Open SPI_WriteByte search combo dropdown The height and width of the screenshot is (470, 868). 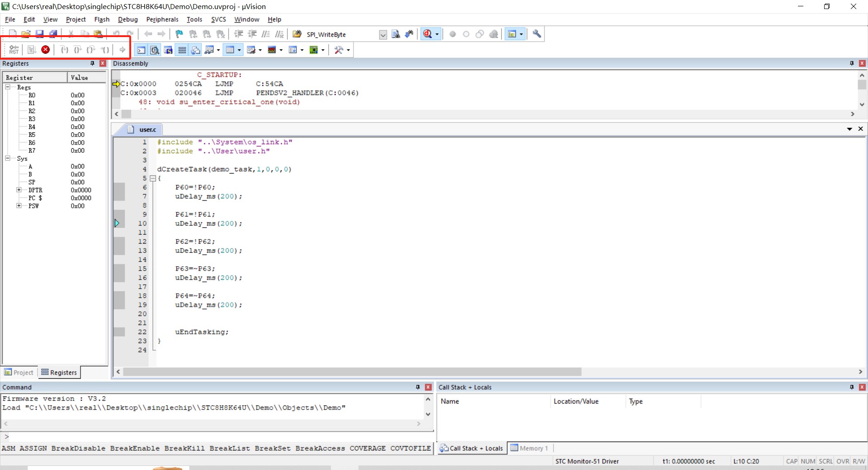tap(383, 35)
